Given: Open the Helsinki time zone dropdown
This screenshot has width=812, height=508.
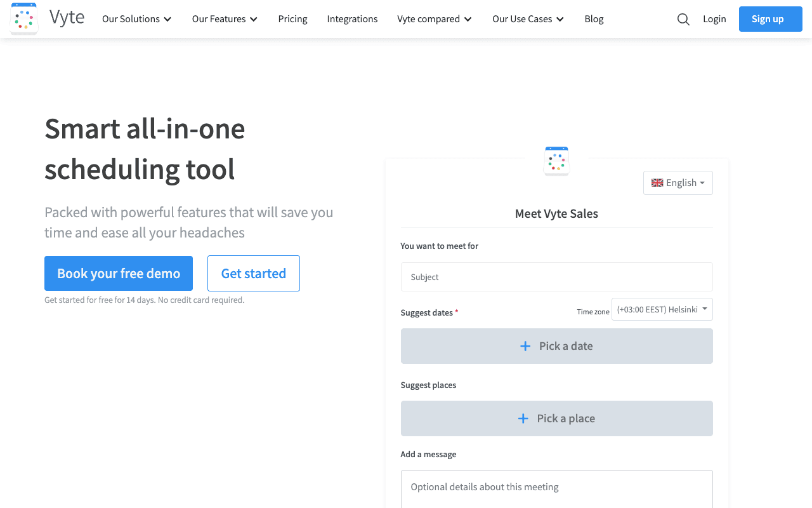Looking at the screenshot, I should [662, 309].
